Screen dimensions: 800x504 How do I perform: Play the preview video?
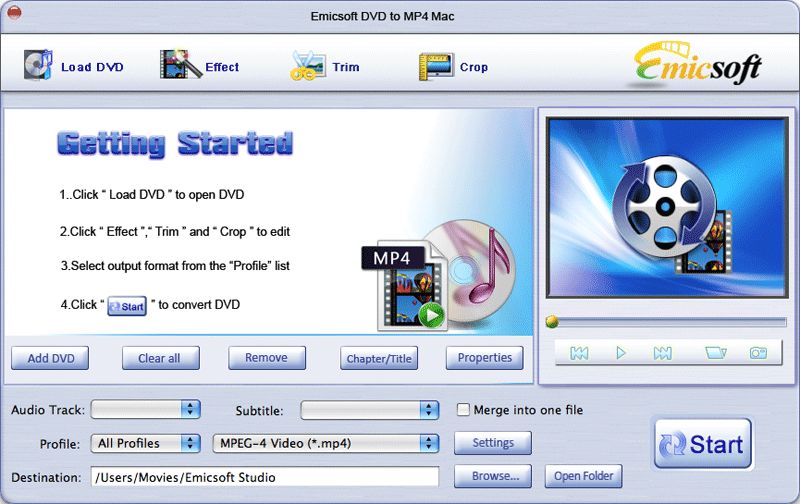(x=621, y=353)
